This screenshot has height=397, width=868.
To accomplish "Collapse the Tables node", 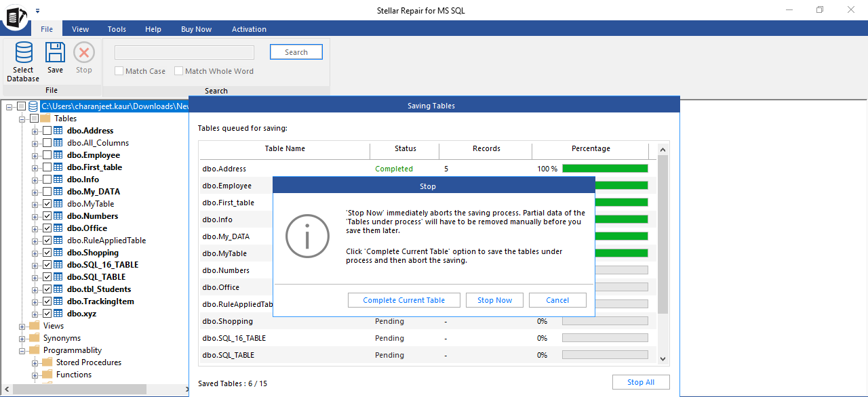I will click(x=22, y=119).
